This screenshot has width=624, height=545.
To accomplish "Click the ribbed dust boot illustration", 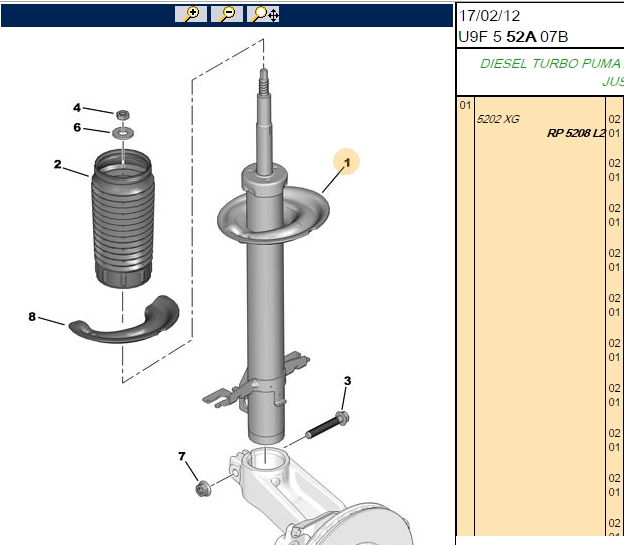I will pos(123,218).
